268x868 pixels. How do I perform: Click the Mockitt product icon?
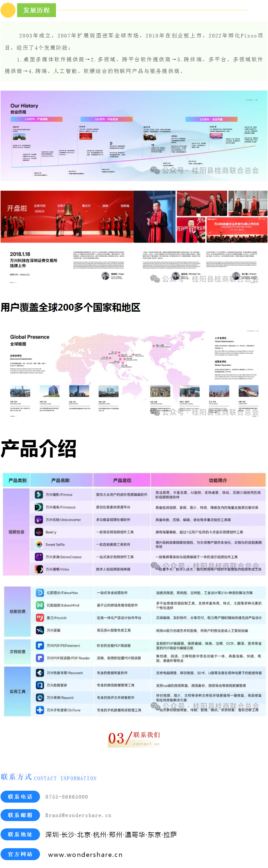[x=40, y=618]
